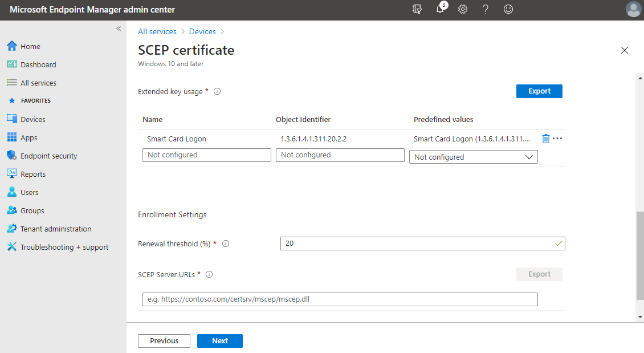
Task: Delete the Smart Card Logon row
Action: (545, 139)
